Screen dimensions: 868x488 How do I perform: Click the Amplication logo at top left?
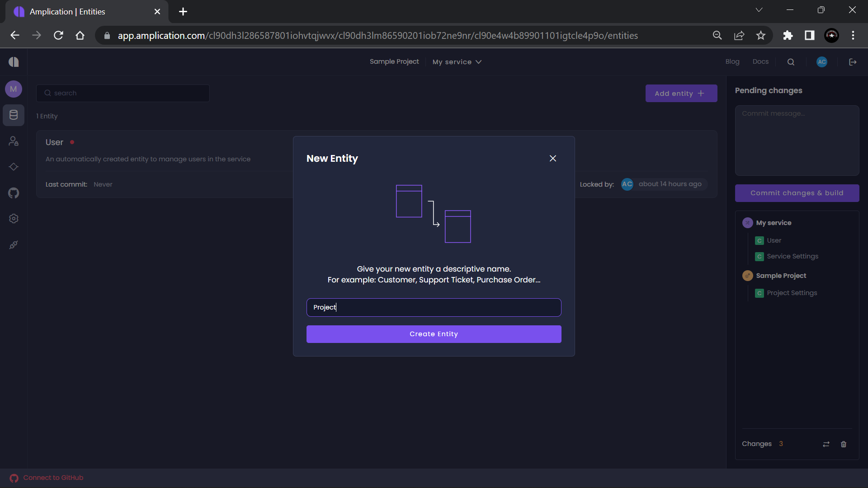[x=14, y=61]
